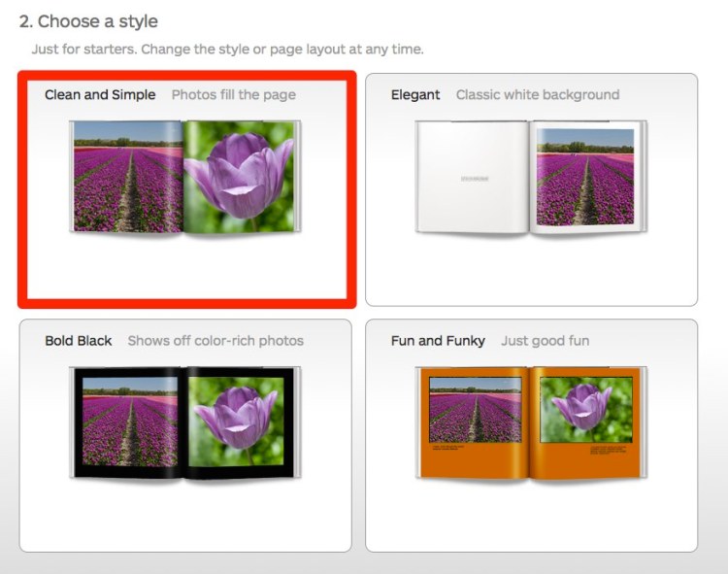Click the orange tulip field page in Fun and Funky
Viewport: 728px width, 574px height.
pyautogui.click(x=475, y=421)
